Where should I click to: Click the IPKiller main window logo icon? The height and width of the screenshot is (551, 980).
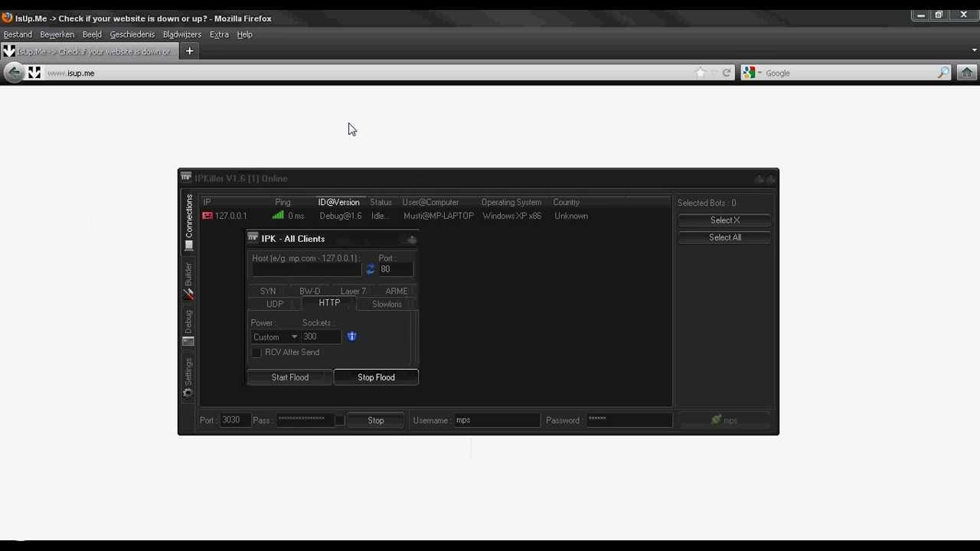[x=186, y=178]
